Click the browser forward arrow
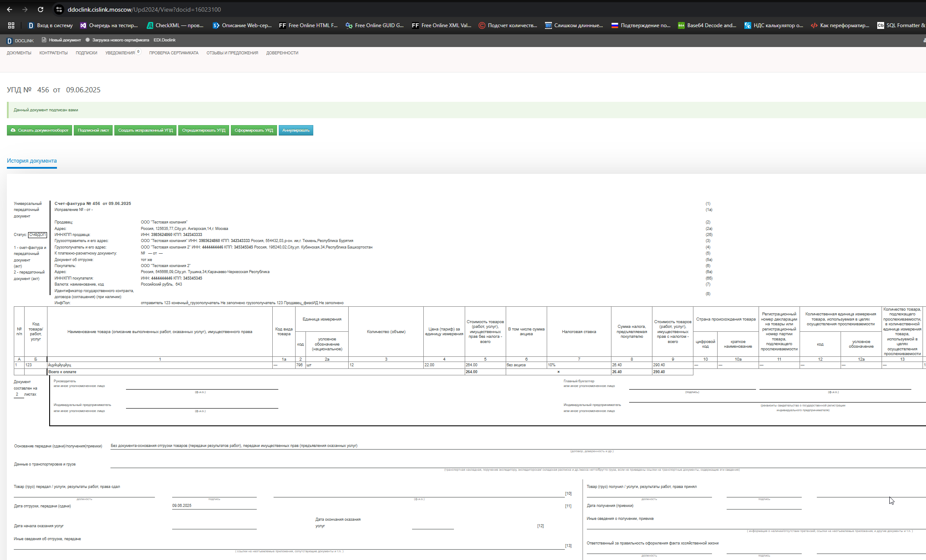926x560 pixels. point(25,9)
